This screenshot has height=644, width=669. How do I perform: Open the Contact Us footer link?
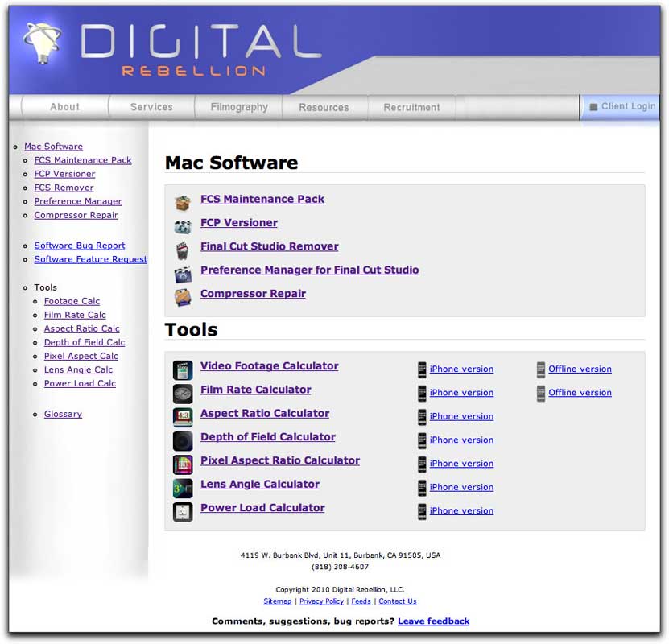point(397,601)
